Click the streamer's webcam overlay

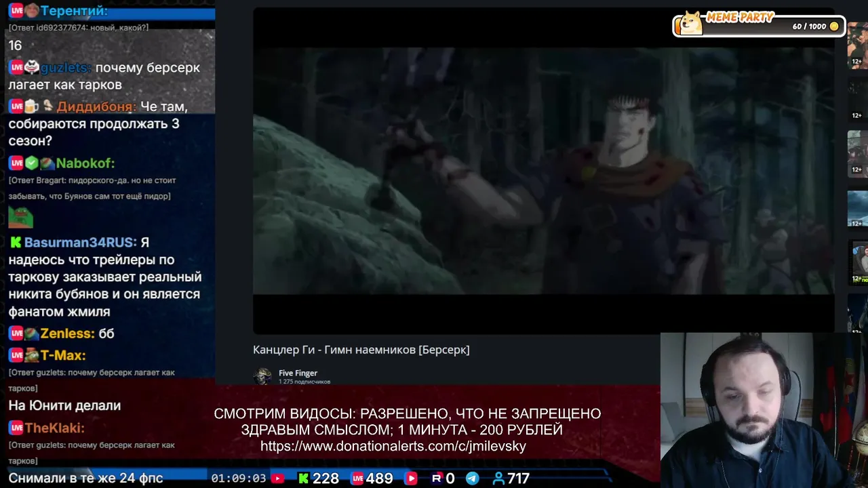764,410
